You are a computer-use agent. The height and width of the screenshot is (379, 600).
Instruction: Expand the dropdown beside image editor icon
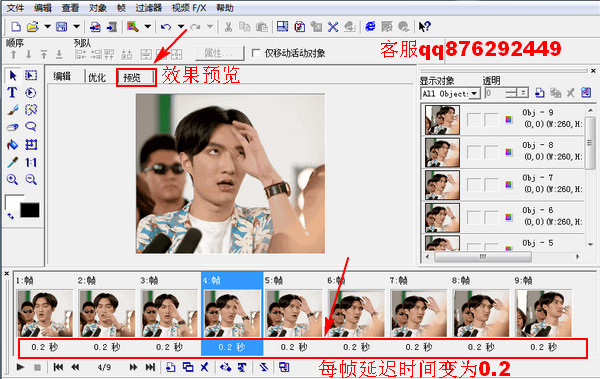pyautogui.click(x=148, y=26)
